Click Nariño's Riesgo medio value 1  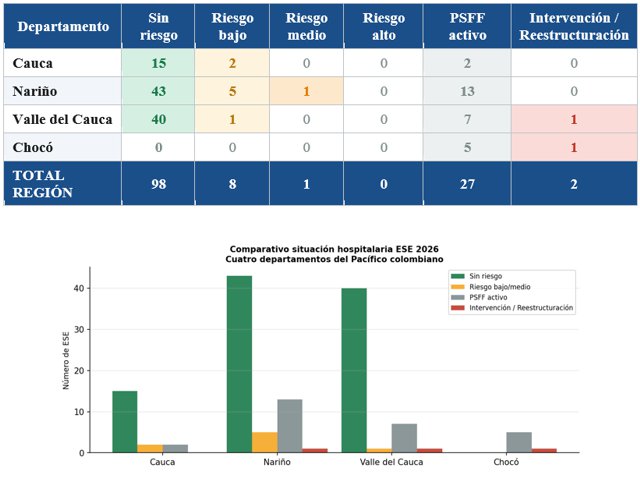[307, 91]
